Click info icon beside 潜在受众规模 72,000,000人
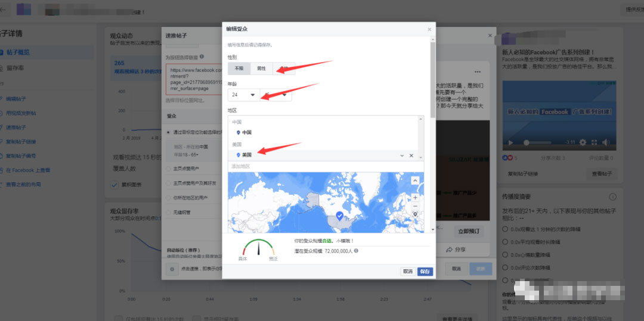Image resolution: width=644 pixels, height=321 pixels. pos(356,251)
